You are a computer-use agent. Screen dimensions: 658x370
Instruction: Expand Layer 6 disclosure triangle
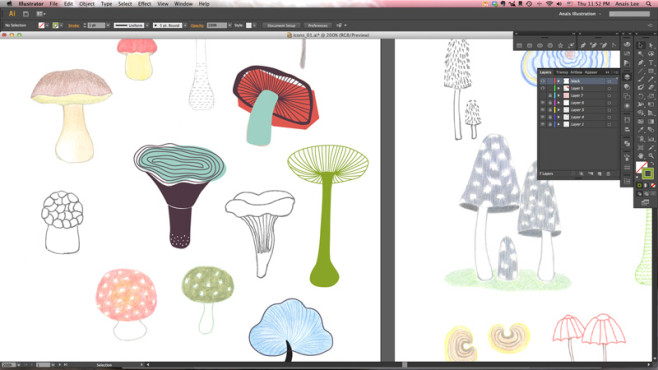coord(559,103)
